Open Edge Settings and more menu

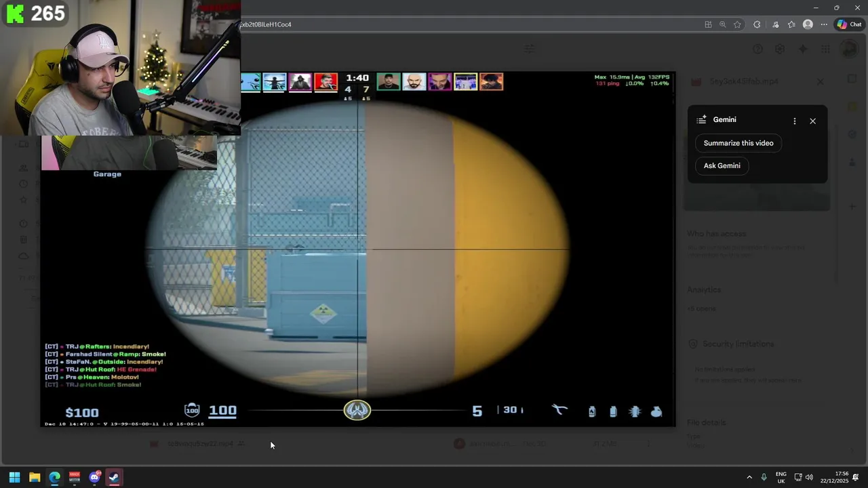tap(824, 24)
